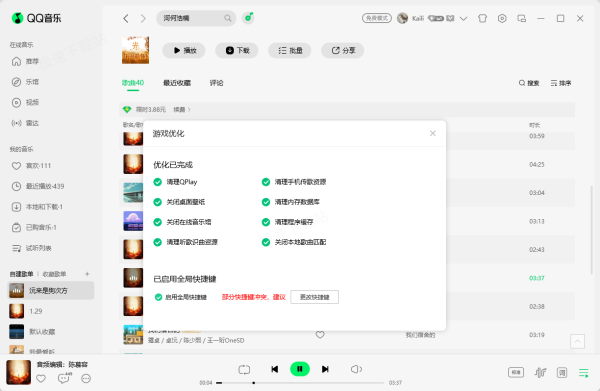Close the 游戏优化 dialog
The width and height of the screenshot is (600, 391).
433,133
